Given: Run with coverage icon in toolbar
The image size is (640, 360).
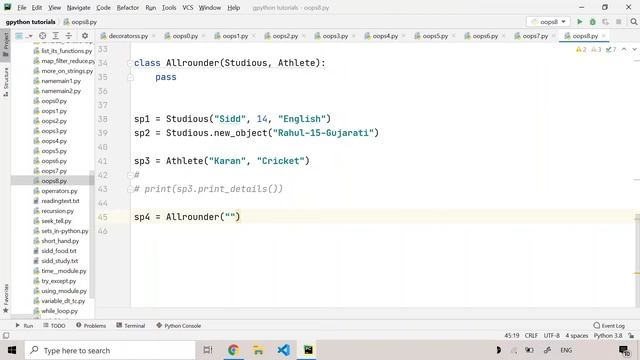Looking at the screenshot, I should [x=605, y=22].
